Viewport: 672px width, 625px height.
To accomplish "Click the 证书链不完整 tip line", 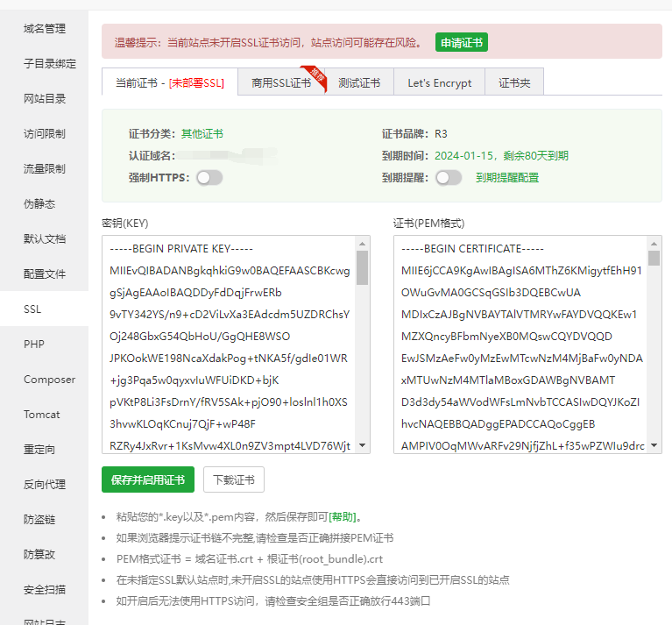I will pyautogui.click(x=255, y=538).
